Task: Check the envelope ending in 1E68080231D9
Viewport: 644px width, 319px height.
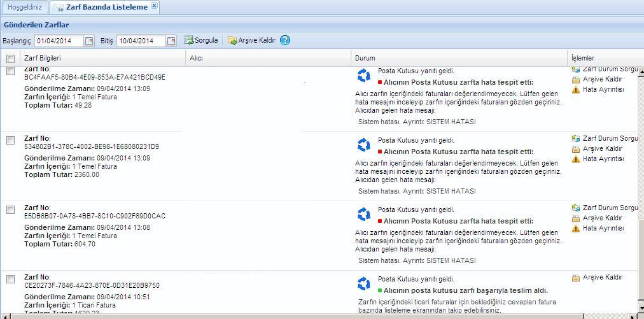Action: click(10, 141)
